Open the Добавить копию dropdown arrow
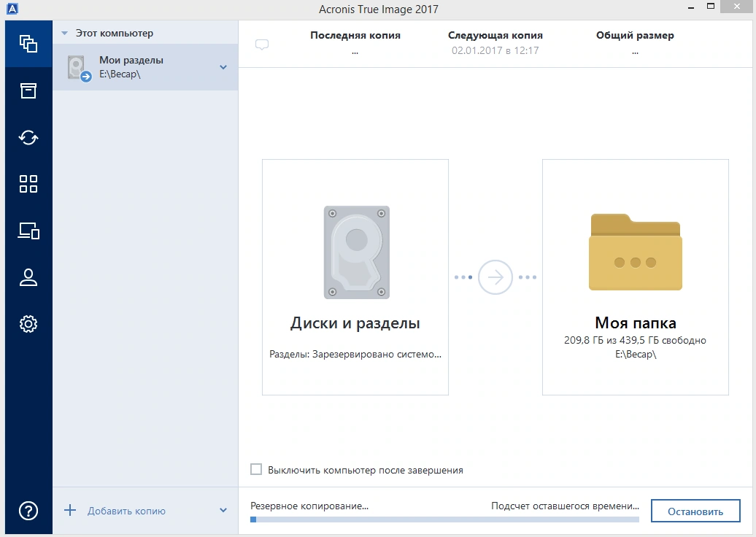This screenshot has width=756, height=537. (x=223, y=510)
